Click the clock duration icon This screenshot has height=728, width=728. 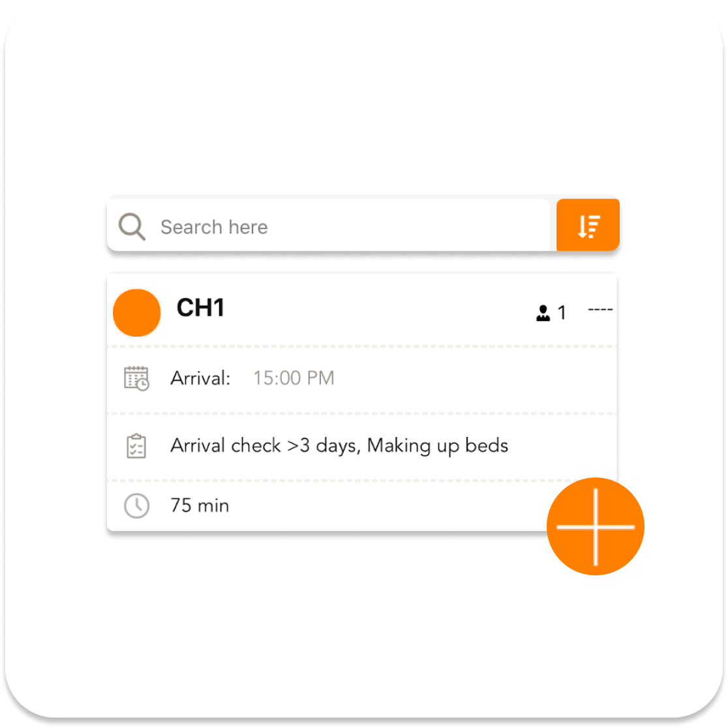tap(136, 506)
